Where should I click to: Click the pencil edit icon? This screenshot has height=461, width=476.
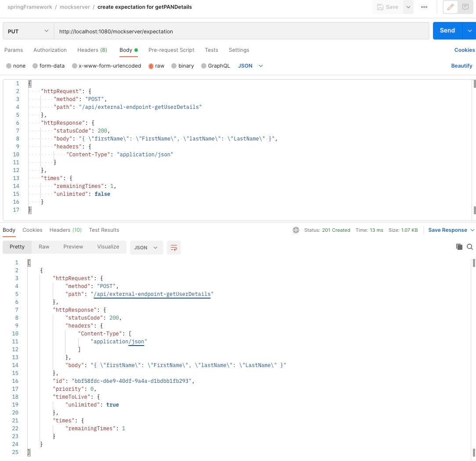tap(451, 7)
